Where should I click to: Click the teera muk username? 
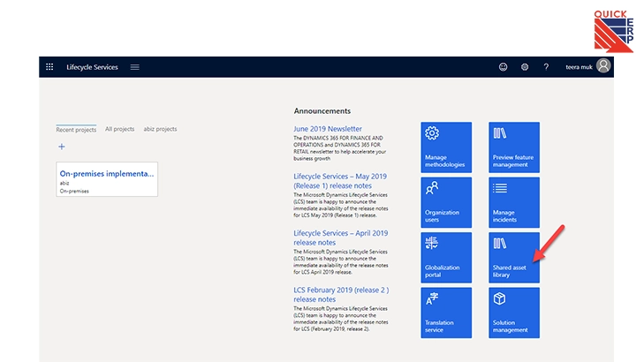pos(579,67)
